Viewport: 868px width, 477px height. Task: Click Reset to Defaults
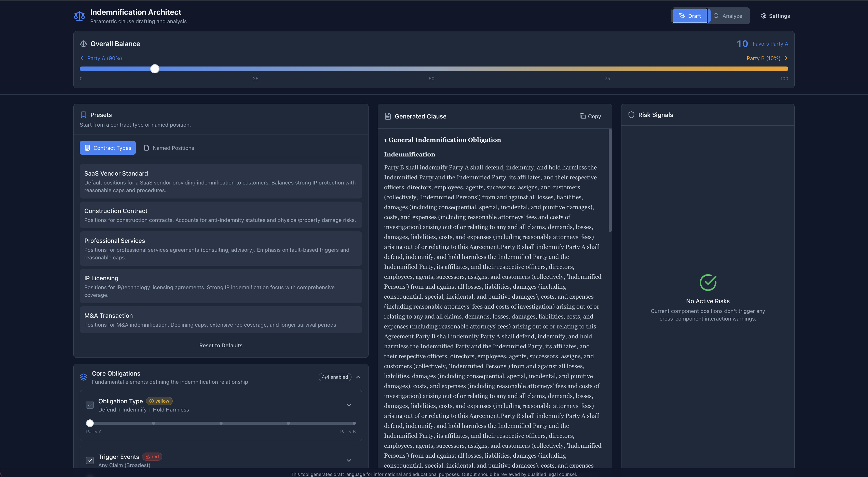pyautogui.click(x=221, y=345)
